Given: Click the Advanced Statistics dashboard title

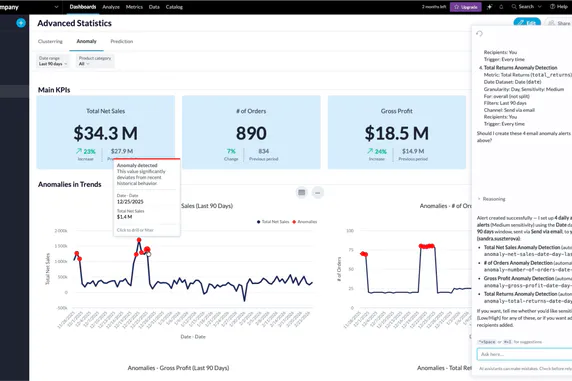Looking at the screenshot, I should pos(74,23).
